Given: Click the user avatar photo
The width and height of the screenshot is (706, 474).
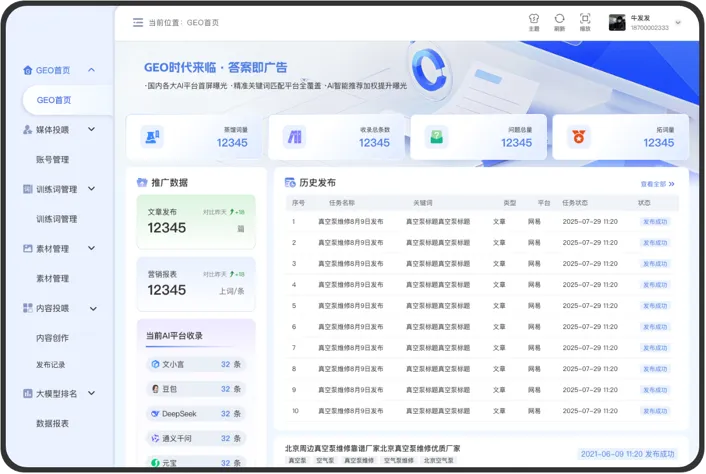Looking at the screenshot, I should tap(617, 23).
